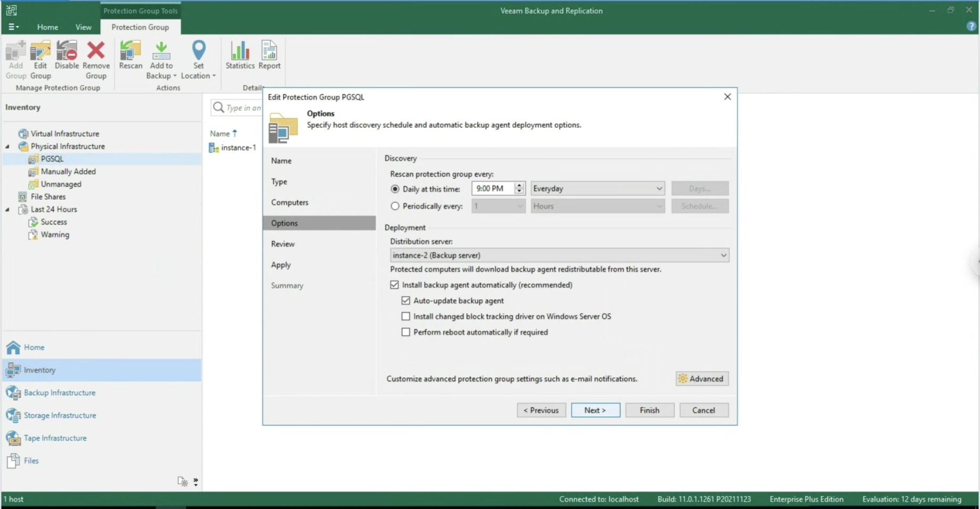Select Periodically every radio
The width and height of the screenshot is (980, 509).
[x=395, y=206]
